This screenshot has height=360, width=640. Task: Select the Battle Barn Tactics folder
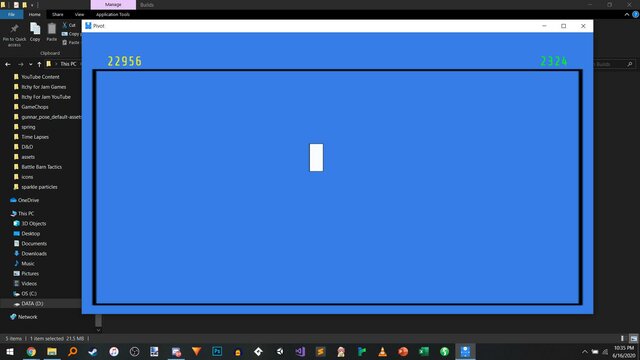tap(41, 167)
